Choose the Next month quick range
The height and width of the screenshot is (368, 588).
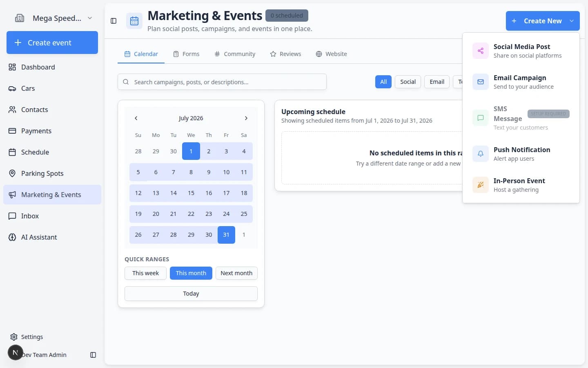coord(236,273)
